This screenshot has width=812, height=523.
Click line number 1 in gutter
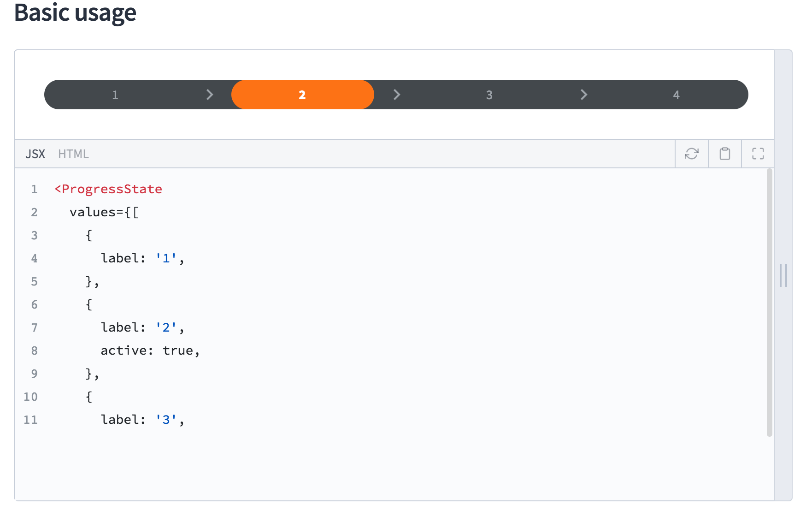34,189
